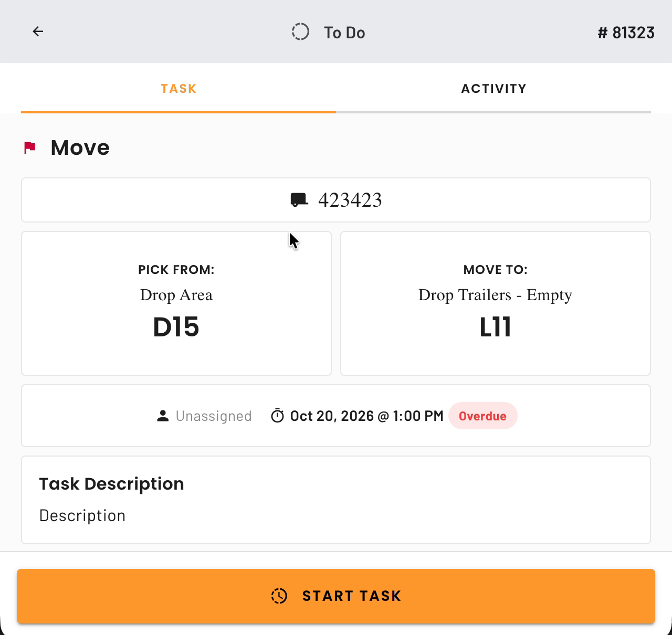
Task: Click the red priority flag icon
Action: point(30,147)
